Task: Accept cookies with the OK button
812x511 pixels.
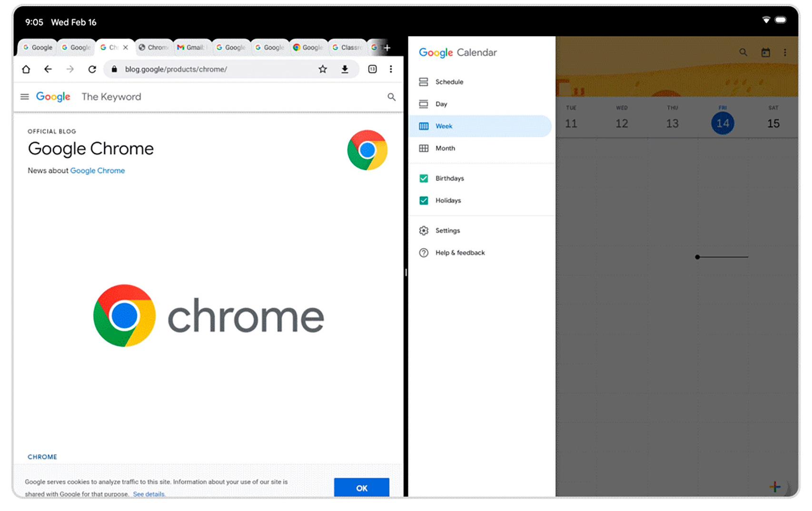Action: click(x=361, y=488)
